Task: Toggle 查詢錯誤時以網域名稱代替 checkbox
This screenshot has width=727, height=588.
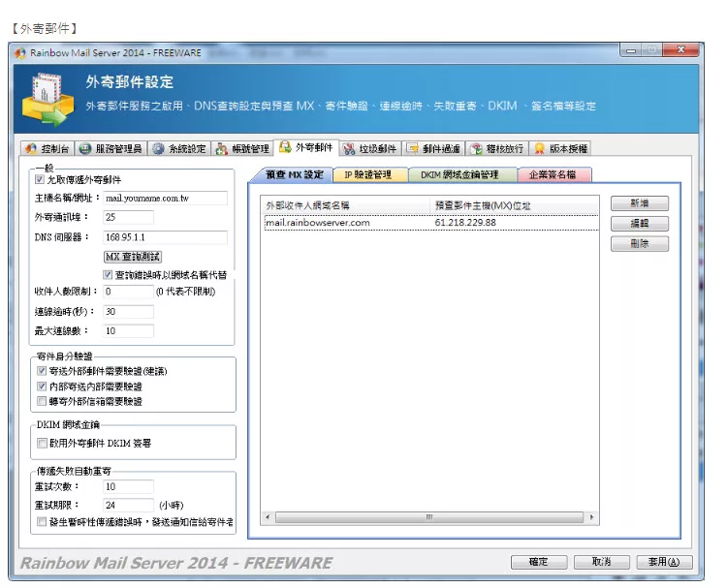Action: coord(108,275)
